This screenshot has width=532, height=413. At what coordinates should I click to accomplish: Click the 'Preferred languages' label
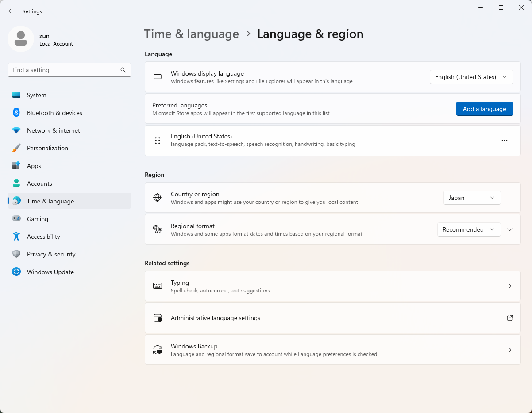(x=180, y=105)
